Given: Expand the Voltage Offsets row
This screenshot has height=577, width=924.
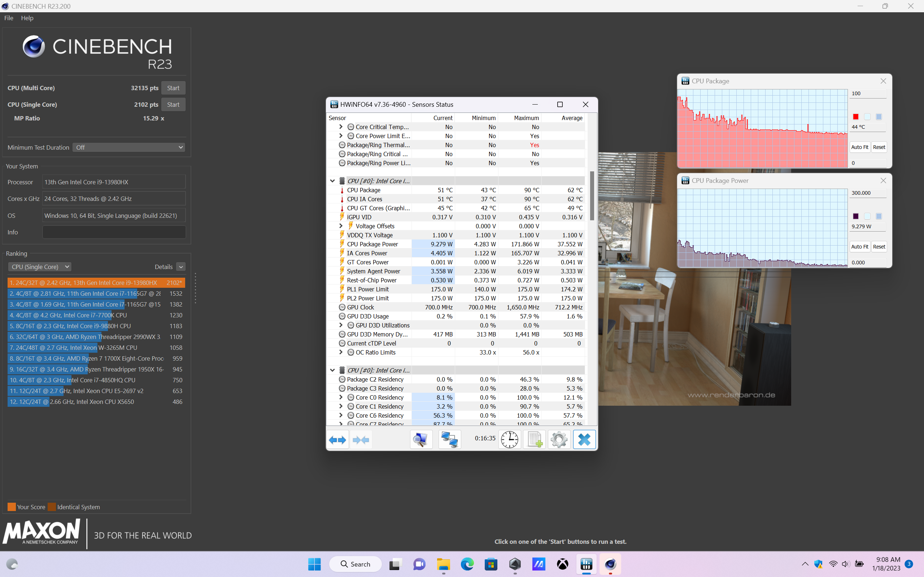Looking at the screenshot, I should click(x=341, y=226).
